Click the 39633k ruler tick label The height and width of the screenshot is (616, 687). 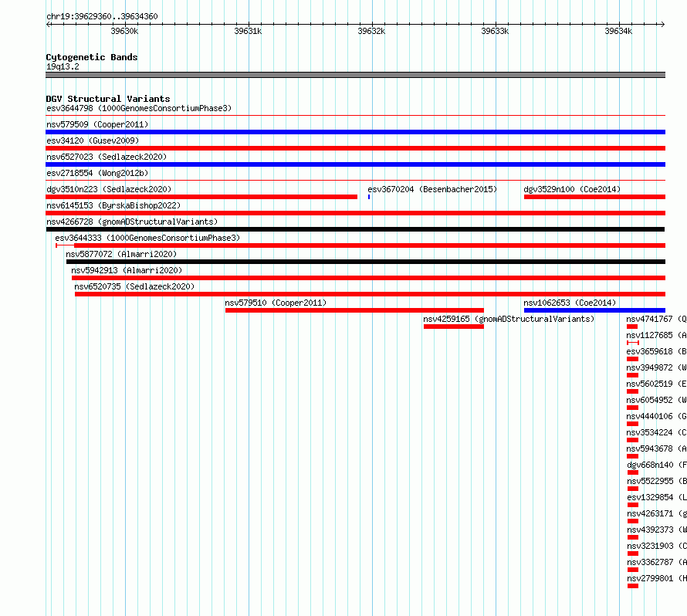coord(495,31)
